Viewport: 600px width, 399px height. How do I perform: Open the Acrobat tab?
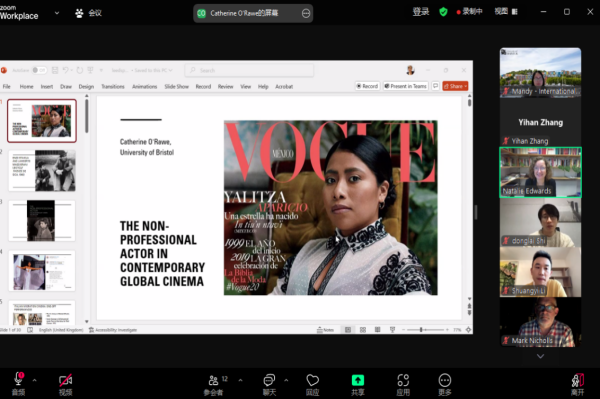click(284, 86)
